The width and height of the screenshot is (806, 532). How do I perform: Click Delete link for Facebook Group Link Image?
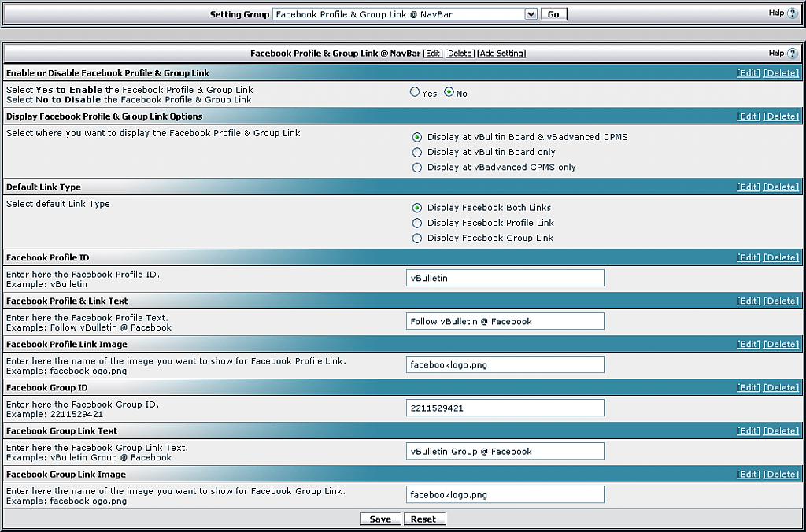[781, 475]
